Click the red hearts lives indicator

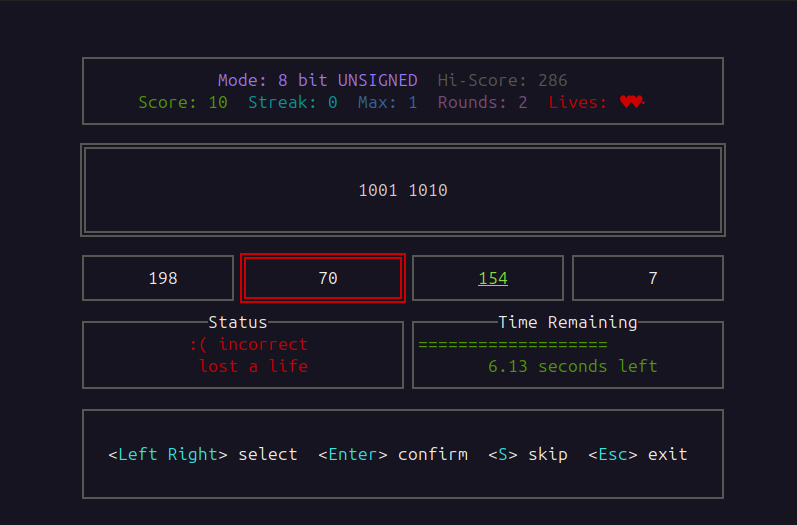(x=631, y=102)
